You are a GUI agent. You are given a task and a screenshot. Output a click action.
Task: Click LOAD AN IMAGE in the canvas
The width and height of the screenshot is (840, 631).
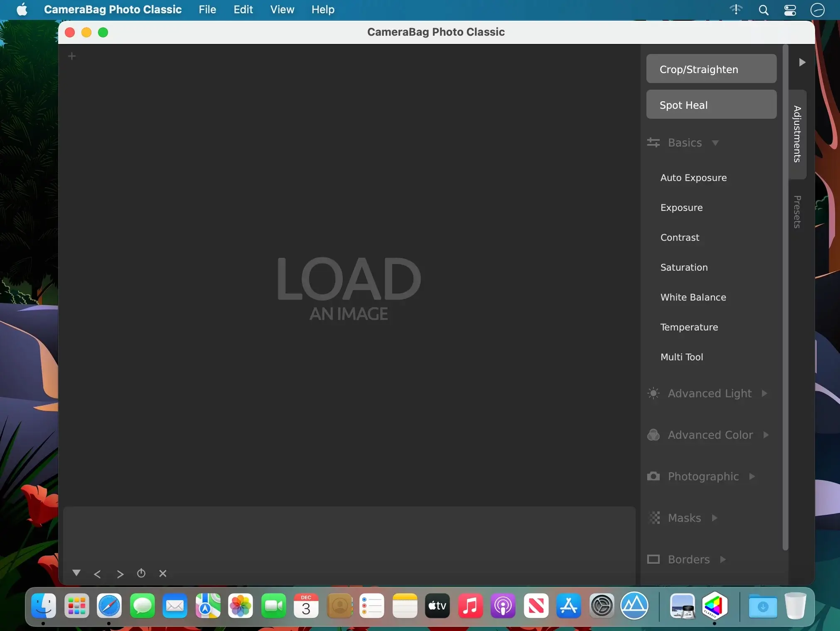tap(349, 289)
